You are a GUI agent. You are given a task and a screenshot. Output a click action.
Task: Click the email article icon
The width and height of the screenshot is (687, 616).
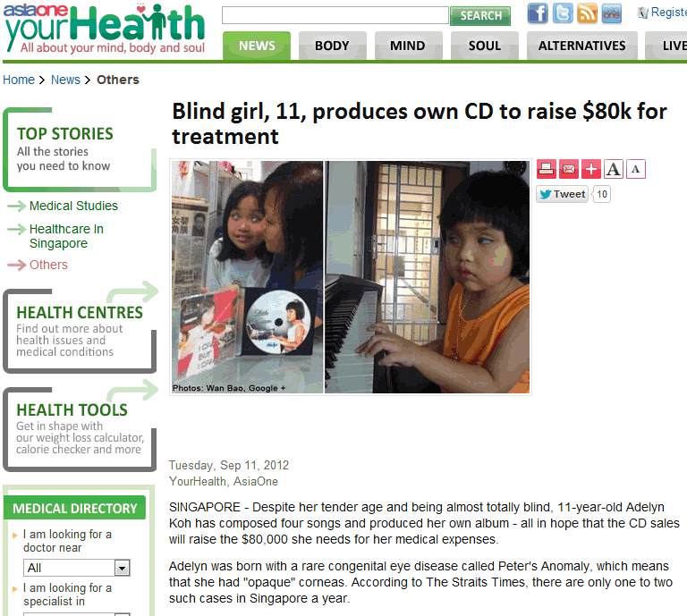click(x=569, y=169)
